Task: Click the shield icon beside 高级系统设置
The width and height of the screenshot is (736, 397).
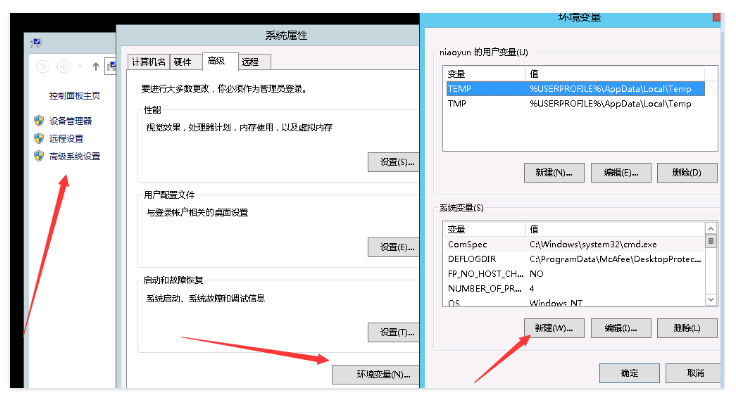Action: [x=39, y=155]
